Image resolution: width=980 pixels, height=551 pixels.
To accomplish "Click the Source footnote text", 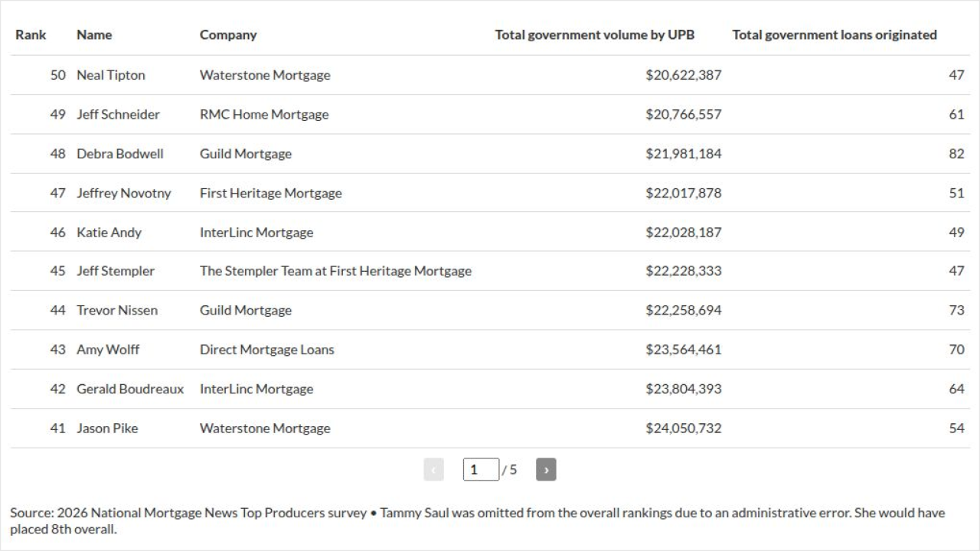I will click(x=478, y=520).
